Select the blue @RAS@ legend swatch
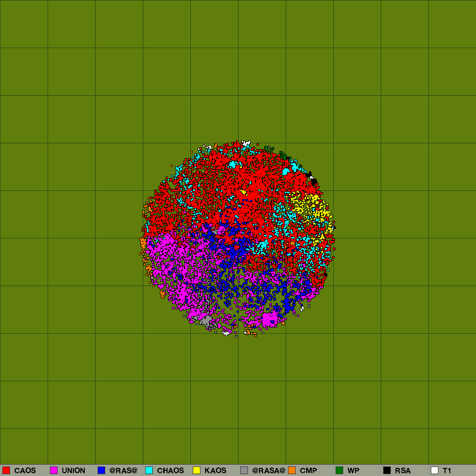Image resolution: width=476 pixels, height=476 pixels. [x=101, y=470]
